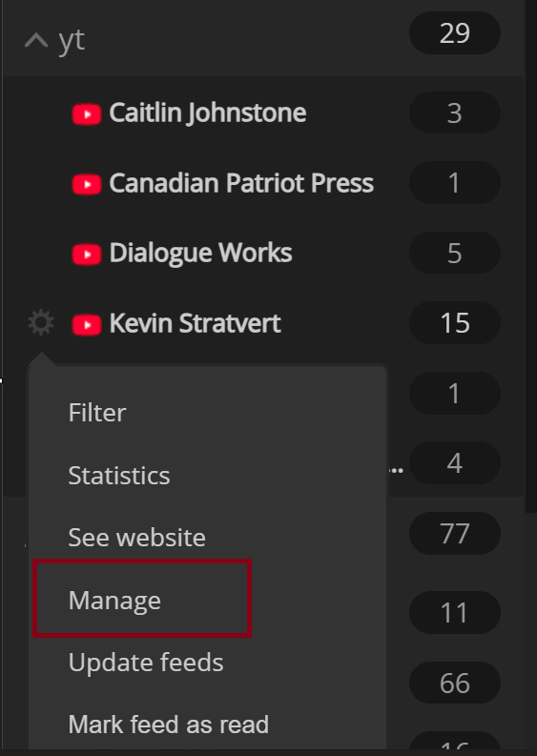
Task: Click the yt category unread count 29
Action: tap(455, 33)
